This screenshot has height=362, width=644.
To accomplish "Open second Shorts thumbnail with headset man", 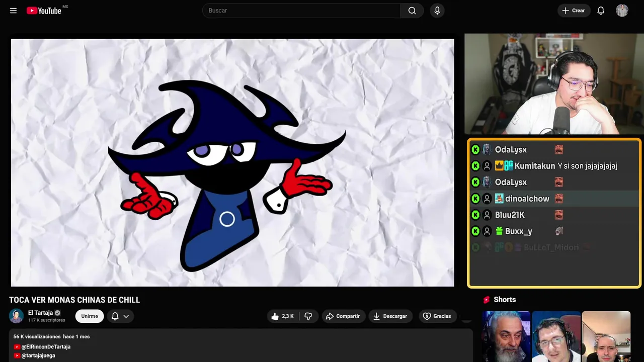I will (x=556, y=336).
